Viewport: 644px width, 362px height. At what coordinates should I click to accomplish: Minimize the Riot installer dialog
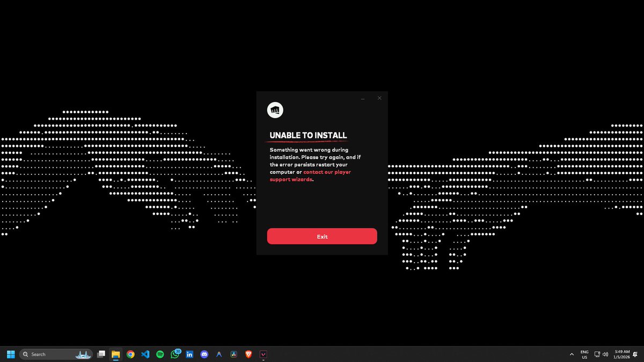(363, 99)
